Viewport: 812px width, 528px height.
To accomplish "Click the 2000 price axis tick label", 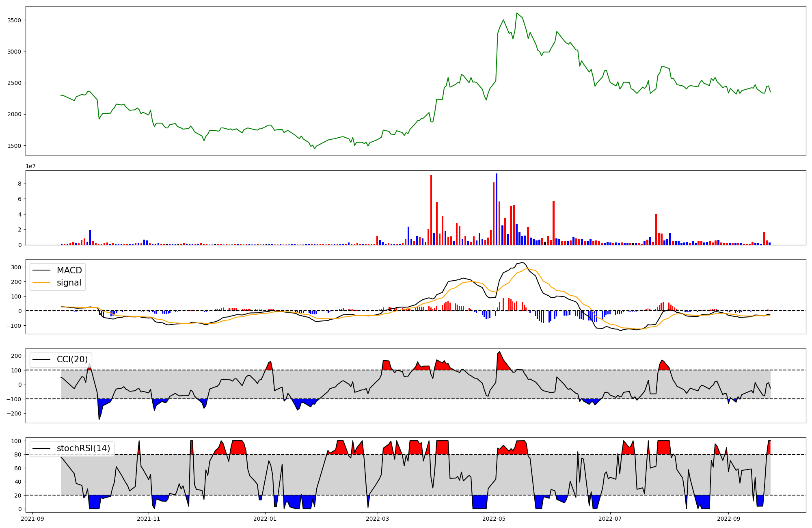I will [14, 114].
